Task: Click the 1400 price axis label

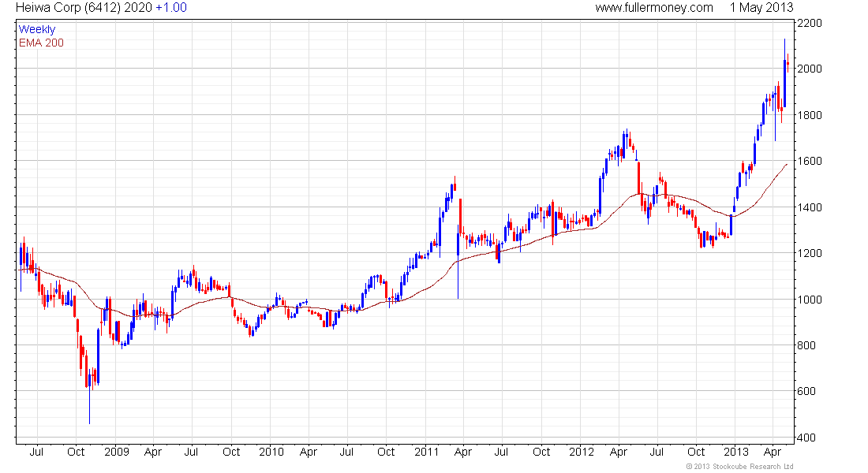Action: click(810, 207)
